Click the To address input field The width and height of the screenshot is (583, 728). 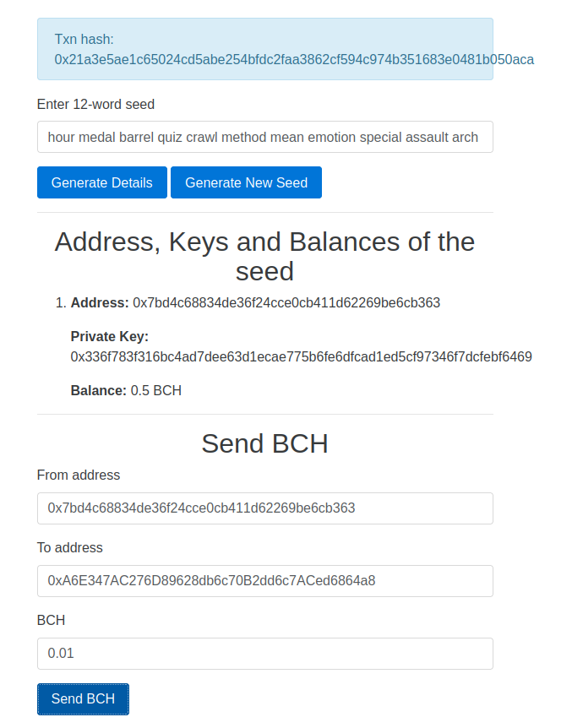point(264,581)
